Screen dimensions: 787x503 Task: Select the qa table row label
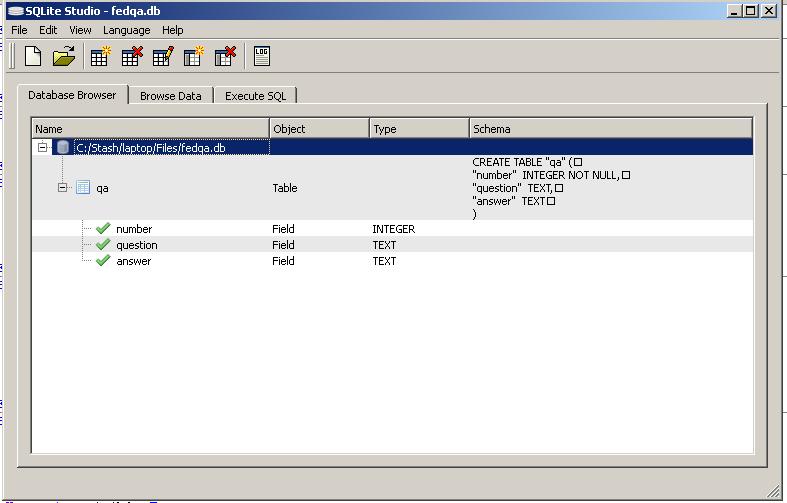click(102, 188)
